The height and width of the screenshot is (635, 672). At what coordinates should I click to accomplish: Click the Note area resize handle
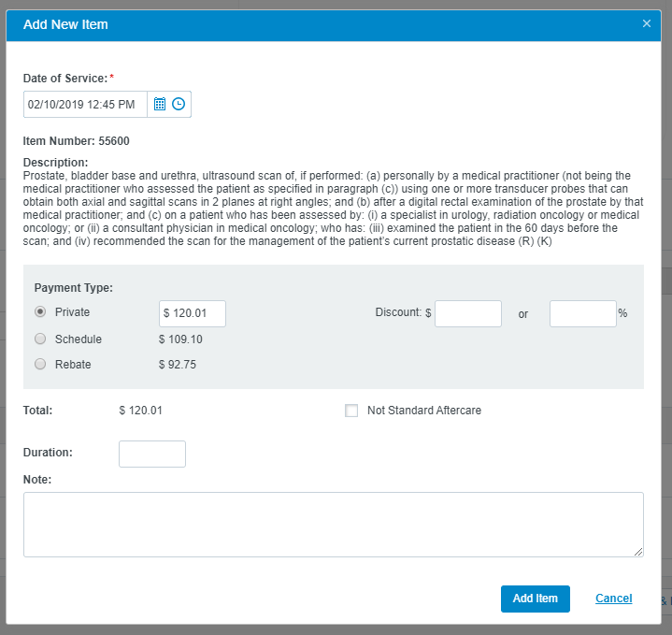click(x=638, y=552)
